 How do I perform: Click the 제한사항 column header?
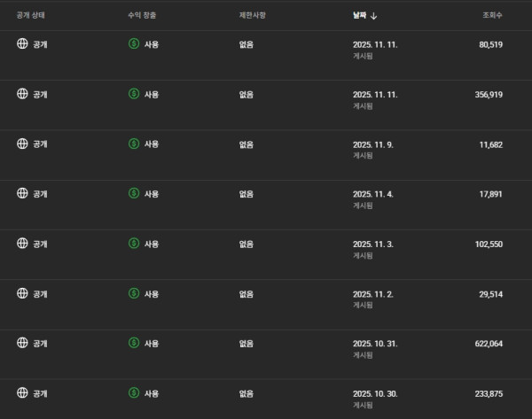254,15
